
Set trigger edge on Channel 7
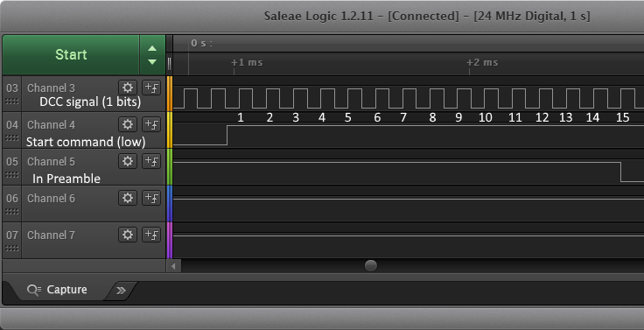(x=151, y=235)
